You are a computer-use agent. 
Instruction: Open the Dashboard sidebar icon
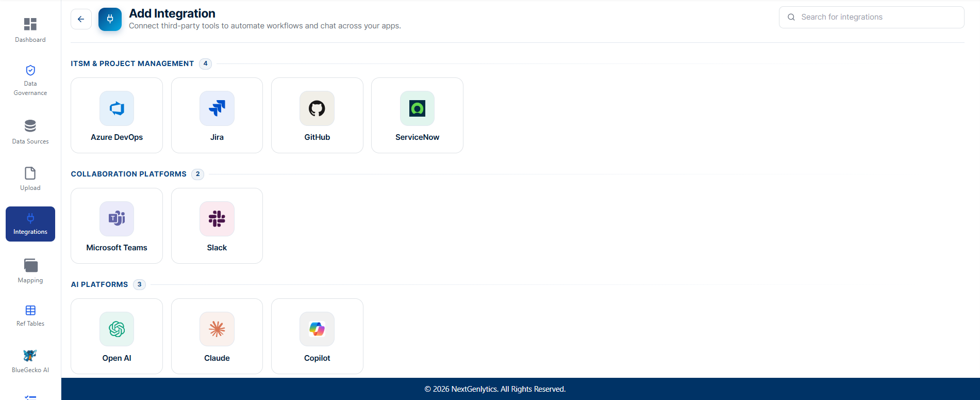pyautogui.click(x=30, y=24)
